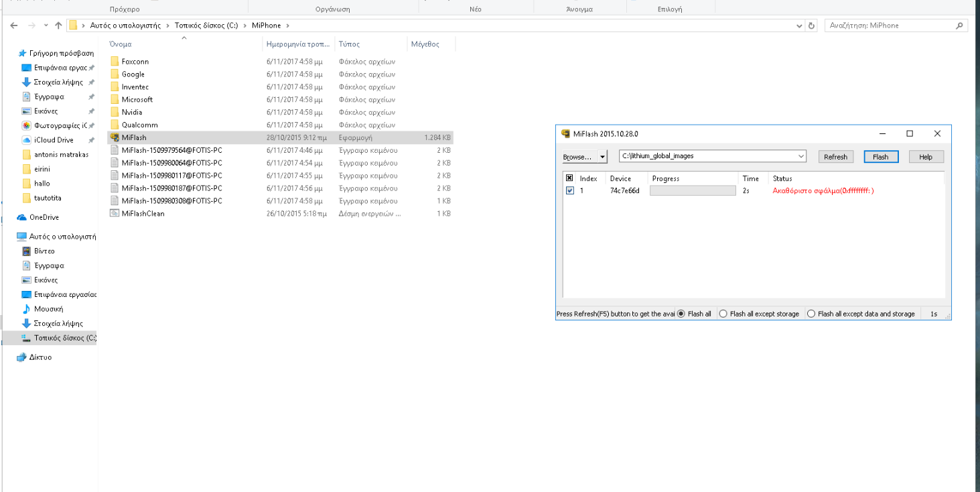Select 'Flash all except storage' option

723,314
